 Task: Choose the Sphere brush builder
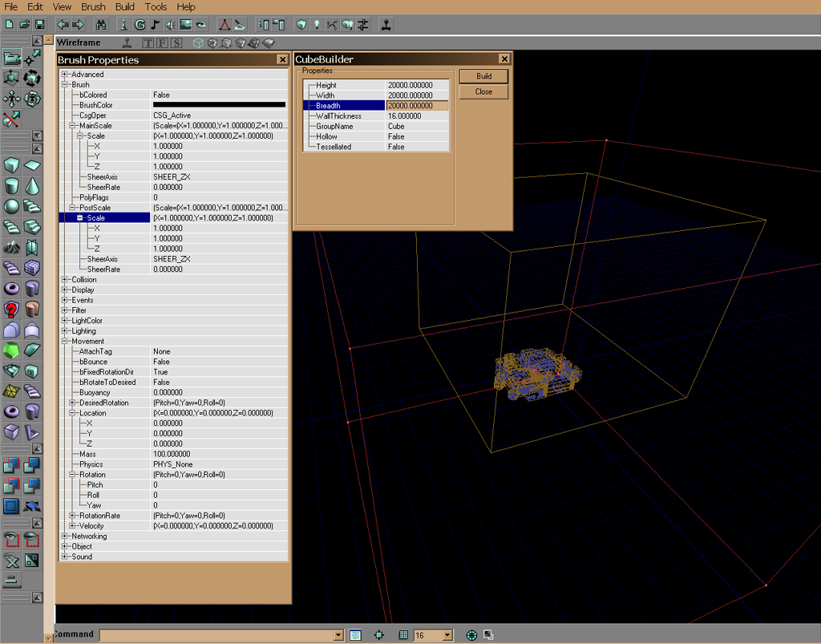(11, 207)
